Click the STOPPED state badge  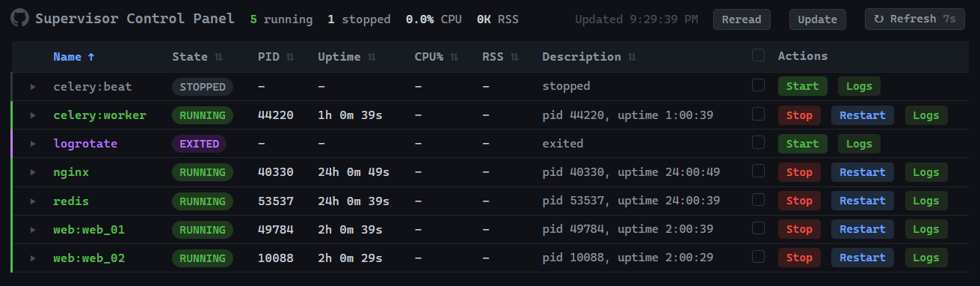coord(203,87)
